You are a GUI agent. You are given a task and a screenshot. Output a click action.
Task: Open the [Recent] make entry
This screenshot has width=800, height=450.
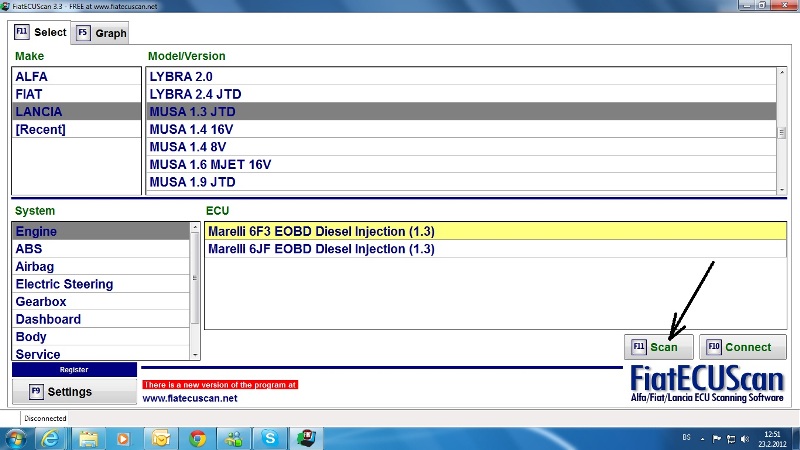coord(77,129)
